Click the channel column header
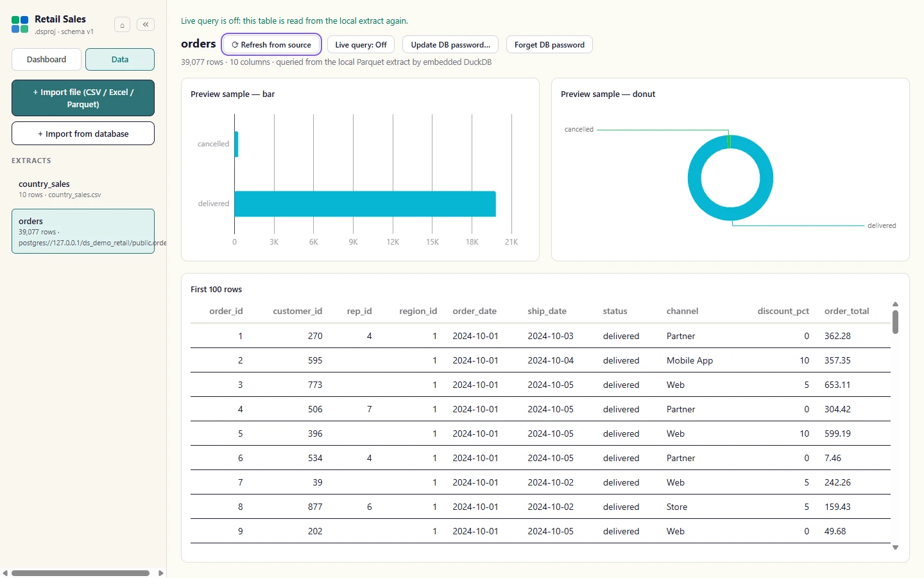Screen dimensions: 924x578 pos(682,311)
